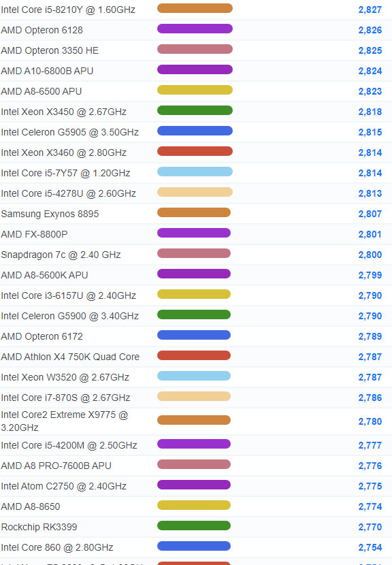Select AMD Opteron 3350 HE
The image size is (392, 565).
[50, 50]
